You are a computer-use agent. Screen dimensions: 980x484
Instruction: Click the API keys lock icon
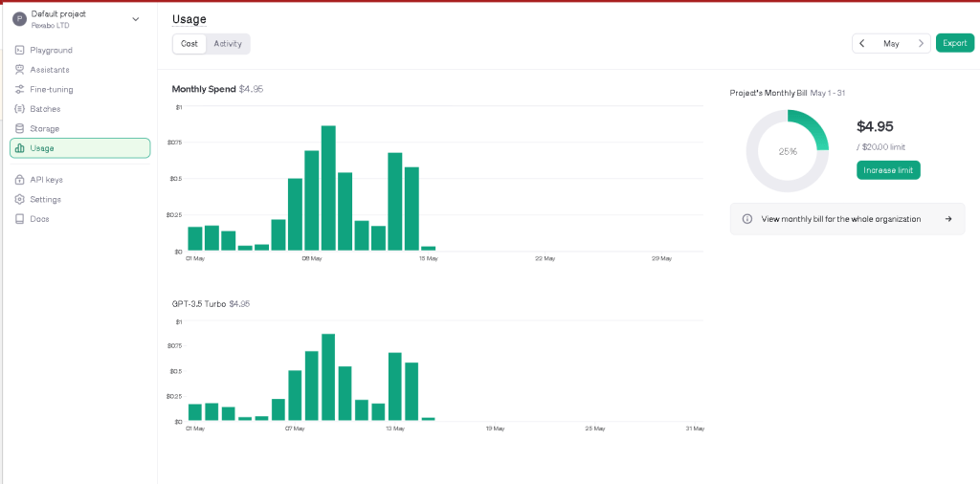coord(19,180)
